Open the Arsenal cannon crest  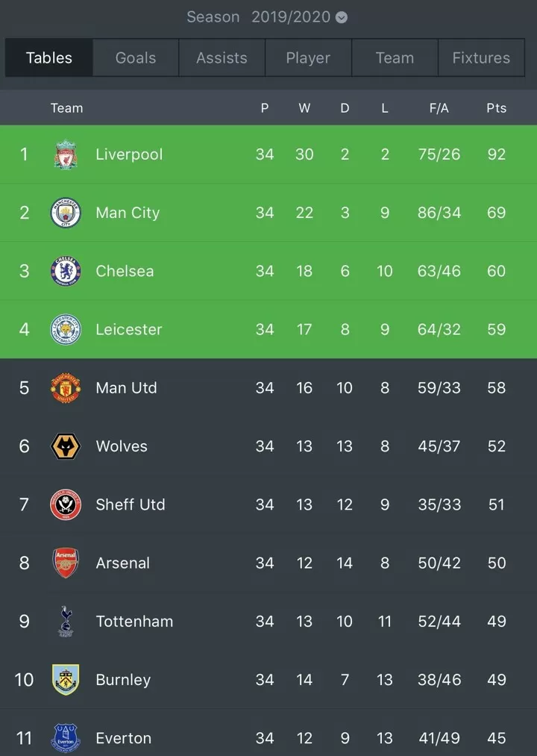[x=66, y=563]
